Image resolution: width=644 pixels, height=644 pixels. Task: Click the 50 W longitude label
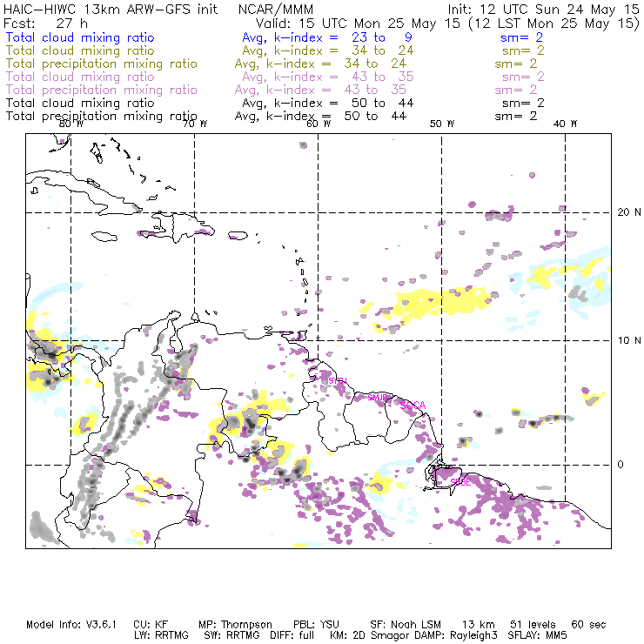pos(442,124)
